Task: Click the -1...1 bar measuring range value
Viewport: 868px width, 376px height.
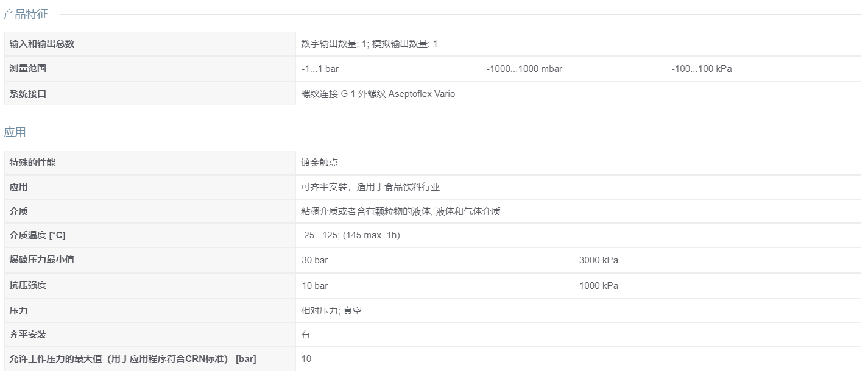Action: tap(320, 69)
